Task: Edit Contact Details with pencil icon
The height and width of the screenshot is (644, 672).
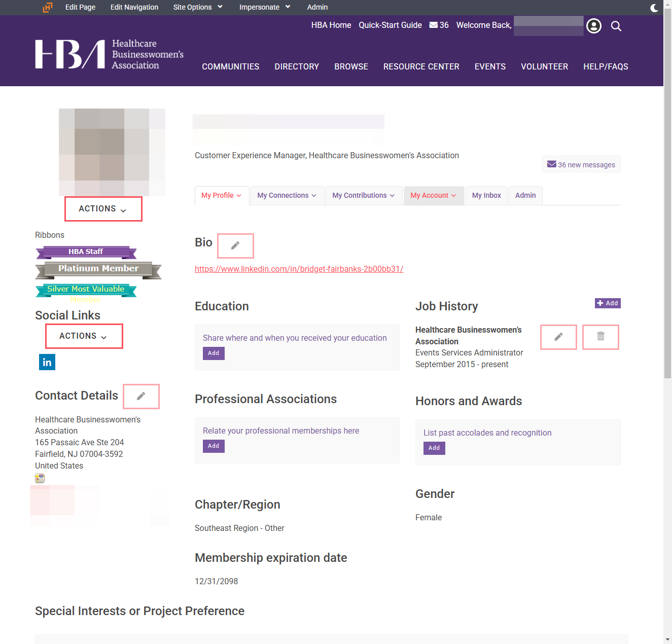Action: point(141,397)
